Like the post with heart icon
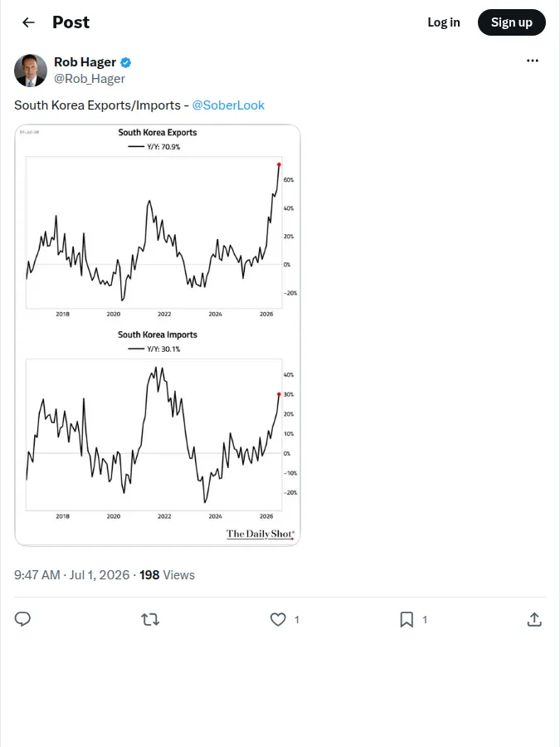Viewport: 560px width, 747px height. [278, 619]
